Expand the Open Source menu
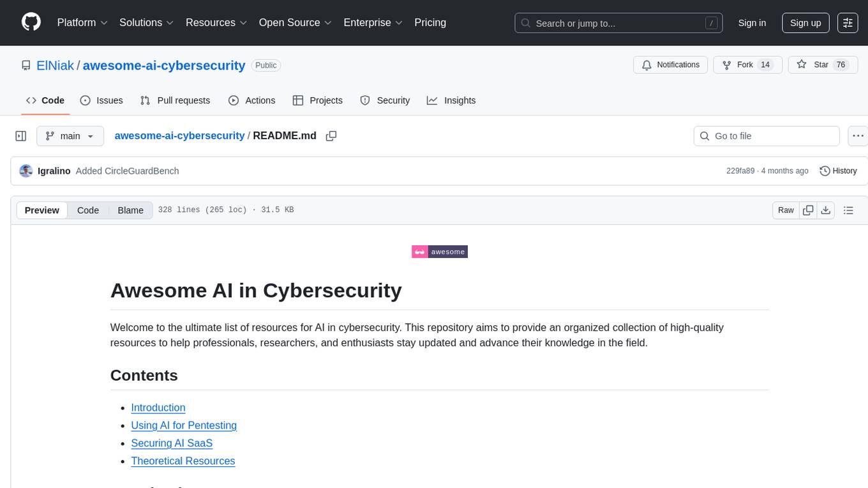868x488 pixels. click(x=295, y=22)
